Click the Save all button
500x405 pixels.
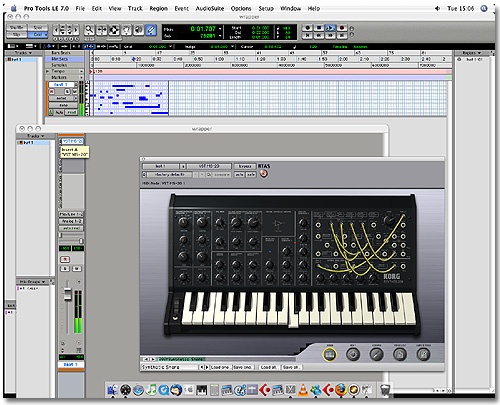[291, 367]
